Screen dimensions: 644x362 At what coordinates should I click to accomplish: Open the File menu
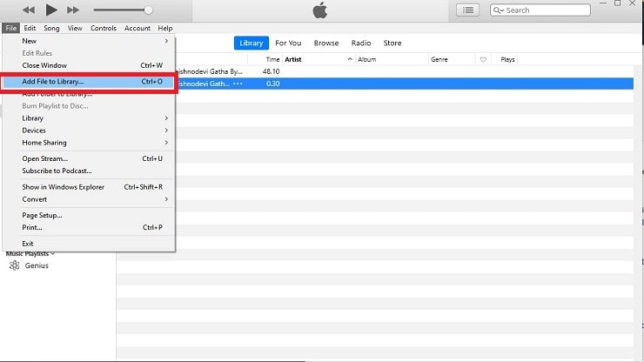click(x=11, y=28)
